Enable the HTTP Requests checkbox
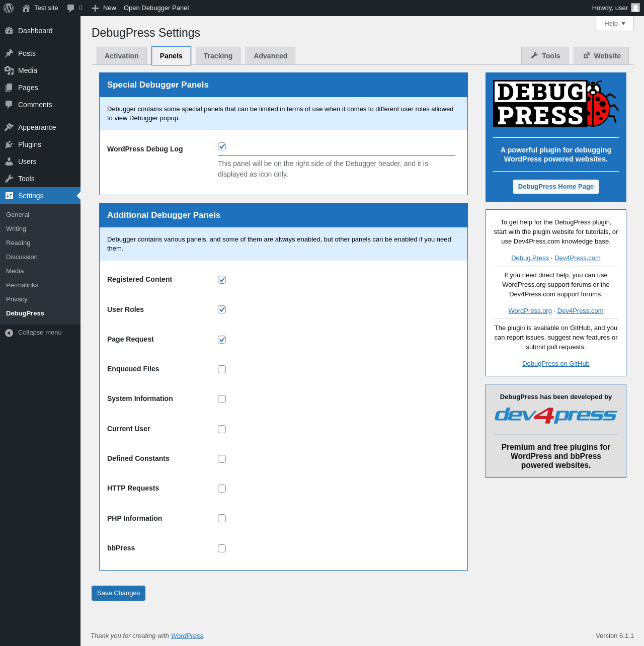Image resolution: width=644 pixels, height=646 pixels. 222,489
